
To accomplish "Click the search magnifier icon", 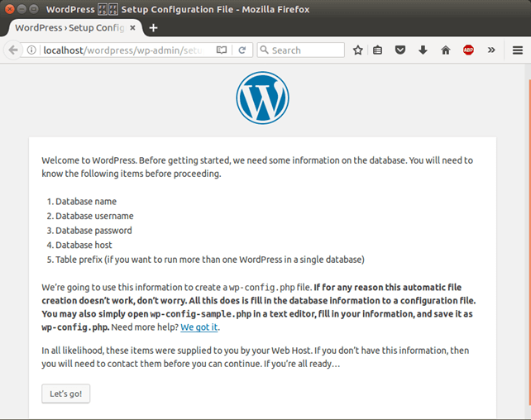I will tap(264, 50).
